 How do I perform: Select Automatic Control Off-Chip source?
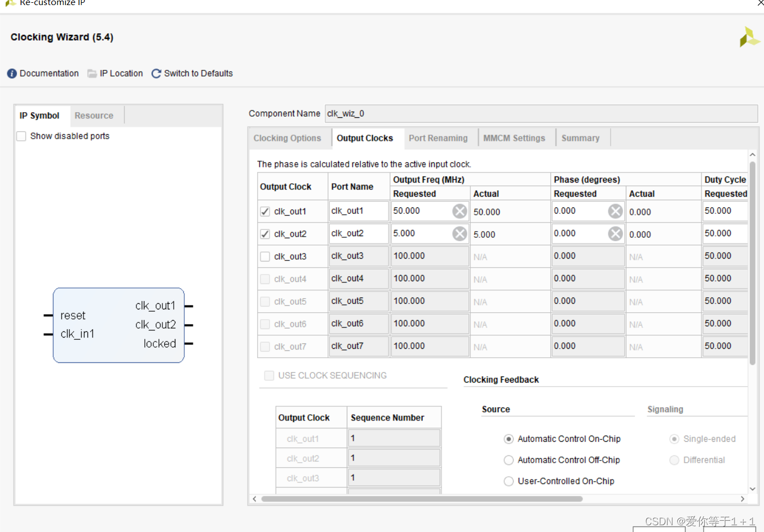[509, 460]
